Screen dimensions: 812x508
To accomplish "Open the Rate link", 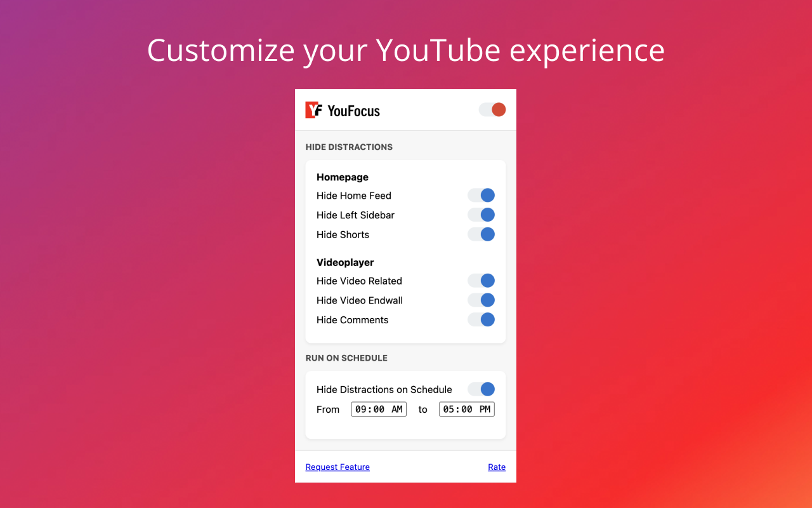I will click(497, 467).
